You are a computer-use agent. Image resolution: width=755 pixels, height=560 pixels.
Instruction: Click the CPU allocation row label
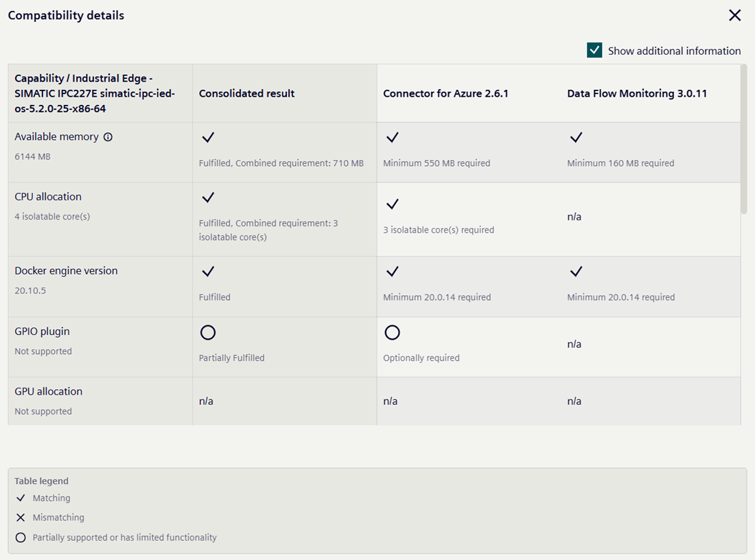tap(48, 196)
